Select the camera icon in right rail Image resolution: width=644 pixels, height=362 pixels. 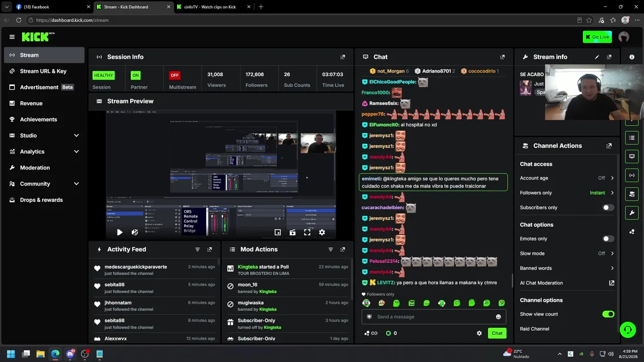click(632, 194)
